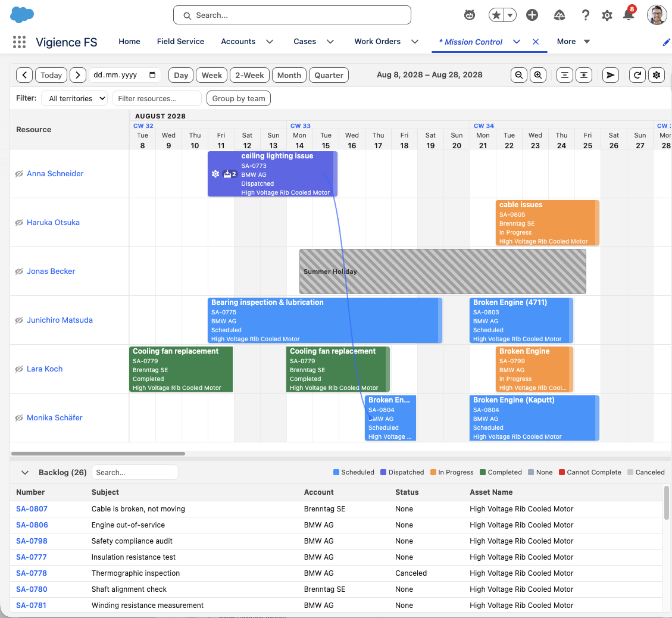Viewport: 672px width, 618px height.
Task: Switch to Day view
Action: [181, 75]
